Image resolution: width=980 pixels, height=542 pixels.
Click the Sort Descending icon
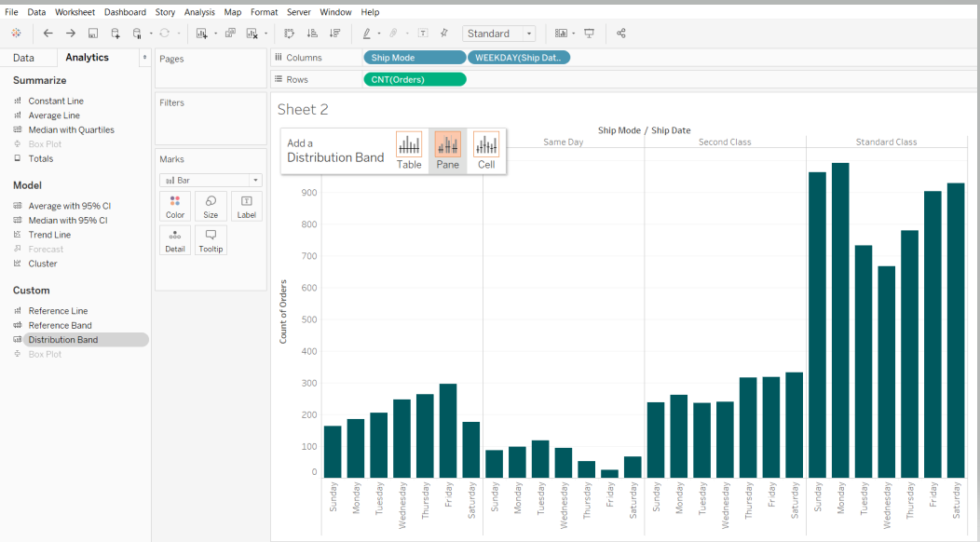pos(335,34)
